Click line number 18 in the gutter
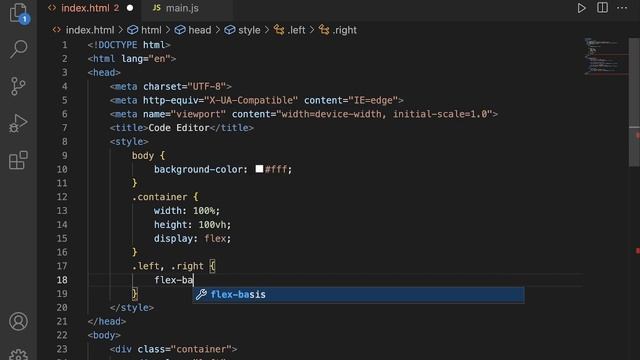The image size is (640, 360). 62,280
